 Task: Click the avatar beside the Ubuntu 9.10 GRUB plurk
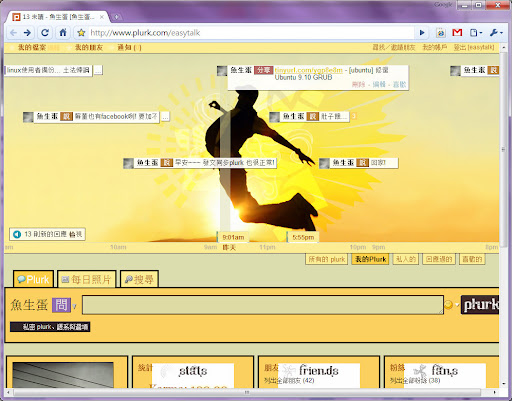click(222, 71)
